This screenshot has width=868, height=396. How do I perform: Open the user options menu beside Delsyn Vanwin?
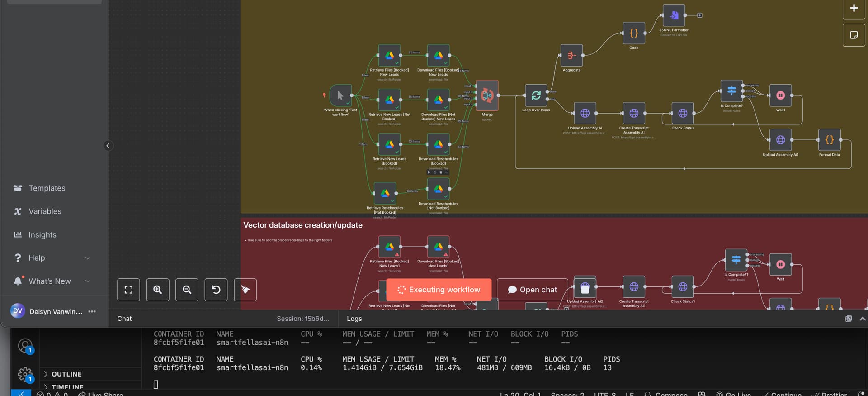pos(92,311)
